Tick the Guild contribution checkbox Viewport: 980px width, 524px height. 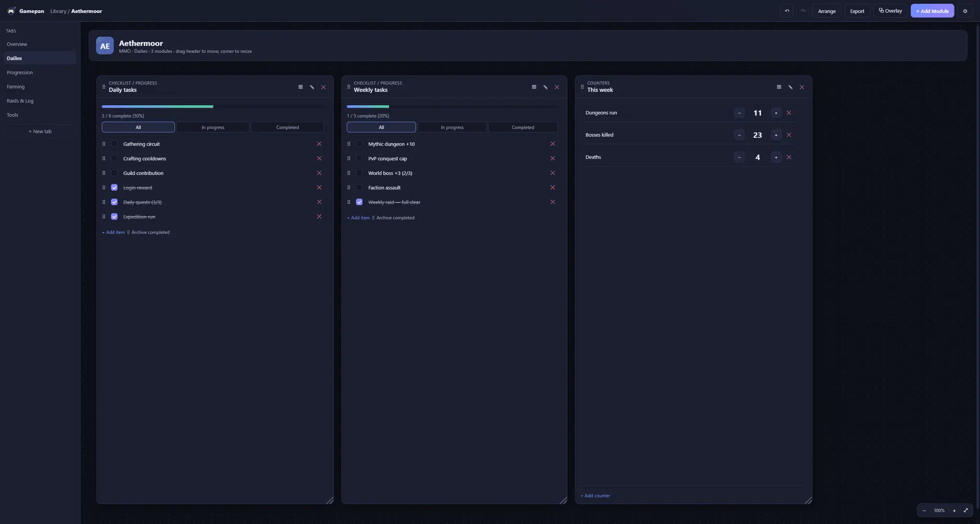click(x=114, y=173)
